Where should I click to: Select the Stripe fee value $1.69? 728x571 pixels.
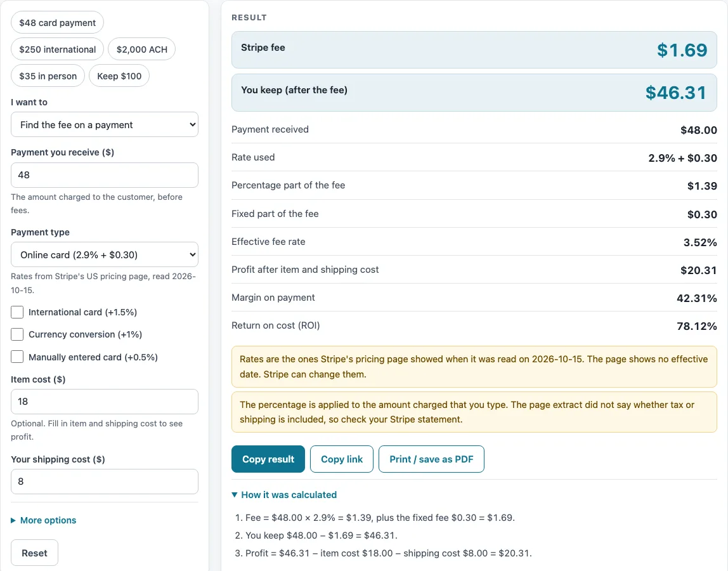pos(682,50)
